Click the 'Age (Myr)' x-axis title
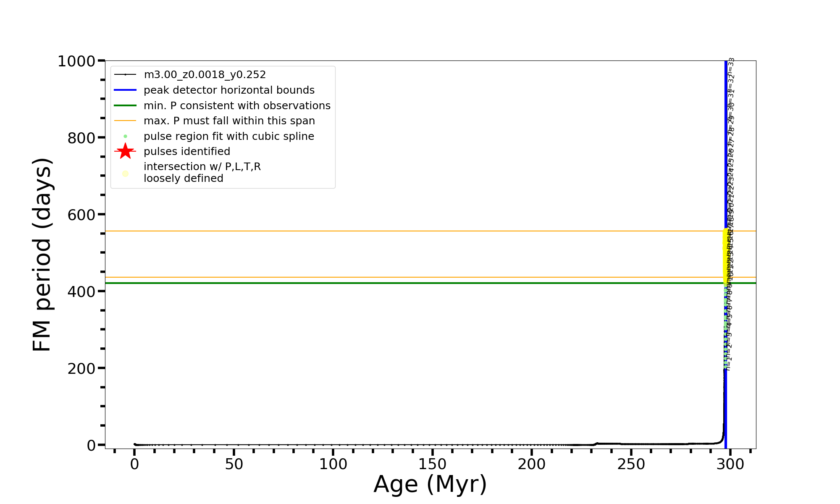840x504 pixels. (430, 484)
